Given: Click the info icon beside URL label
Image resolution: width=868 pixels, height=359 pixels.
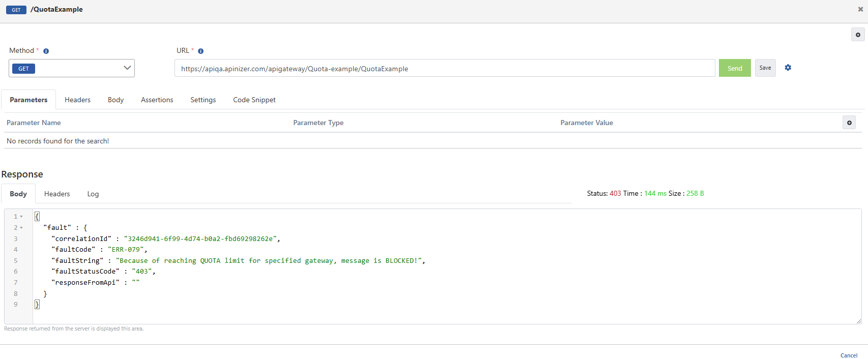Looking at the screenshot, I should click(200, 51).
